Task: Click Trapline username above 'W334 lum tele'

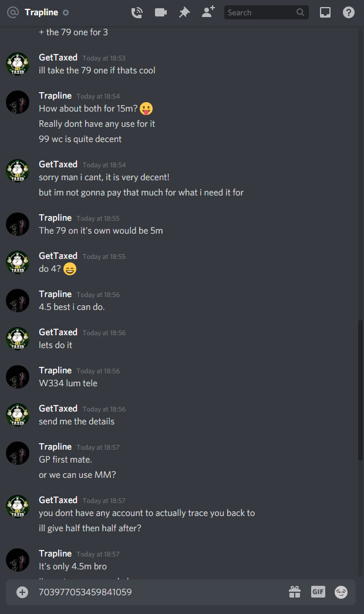Action: pyautogui.click(x=55, y=370)
